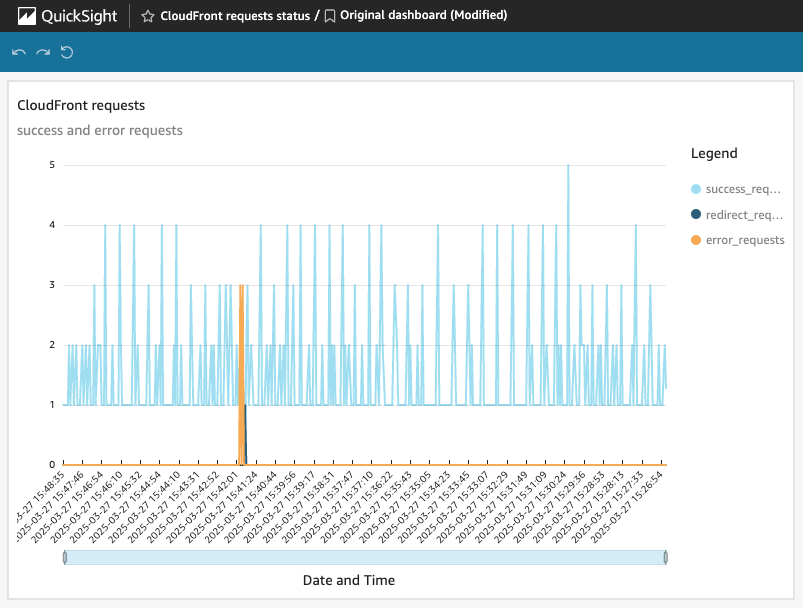Click the CloudFront requests chart title
This screenshot has width=803, height=608.
[x=82, y=105]
